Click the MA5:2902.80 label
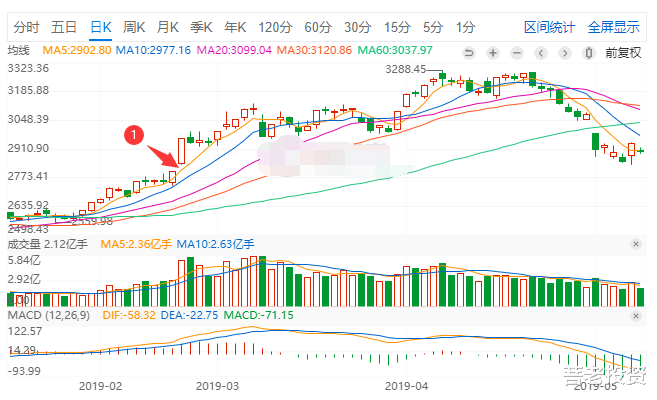657x400 pixels. [x=77, y=50]
